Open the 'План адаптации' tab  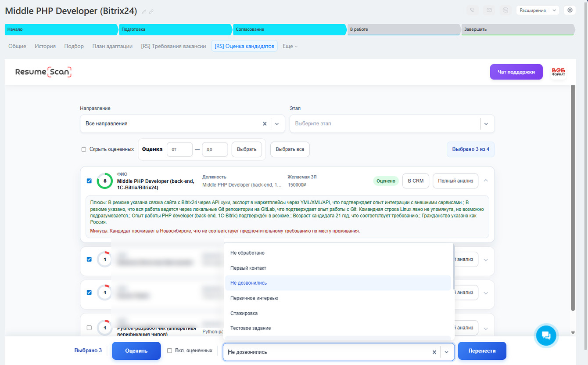[x=112, y=46]
